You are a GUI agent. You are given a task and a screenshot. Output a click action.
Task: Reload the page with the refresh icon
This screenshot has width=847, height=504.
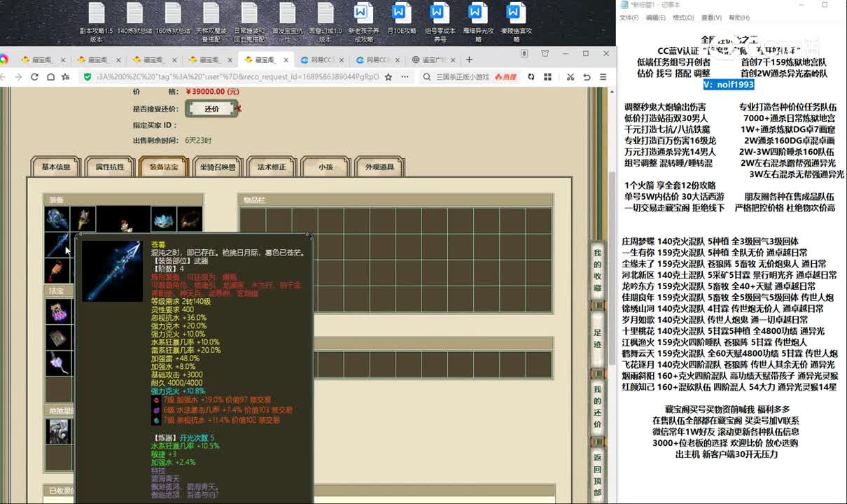[x=34, y=77]
